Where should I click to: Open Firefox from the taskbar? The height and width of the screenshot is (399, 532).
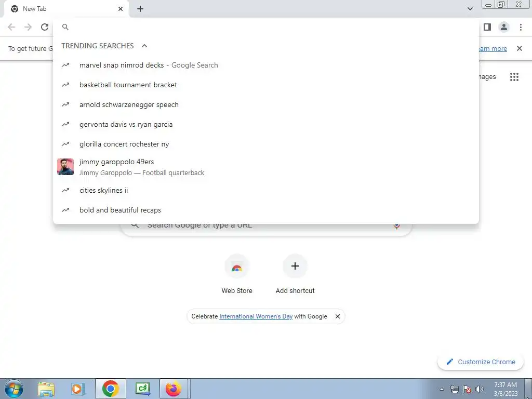(x=174, y=389)
